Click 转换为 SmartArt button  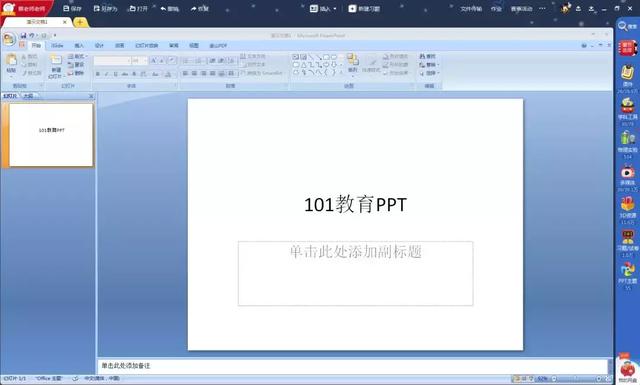click(x=261, y=73)
